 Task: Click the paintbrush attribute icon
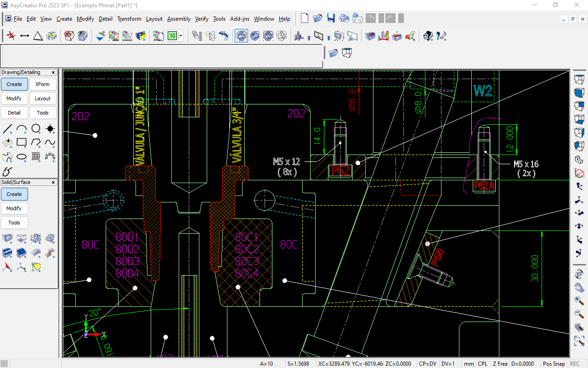tap(101, 35)
